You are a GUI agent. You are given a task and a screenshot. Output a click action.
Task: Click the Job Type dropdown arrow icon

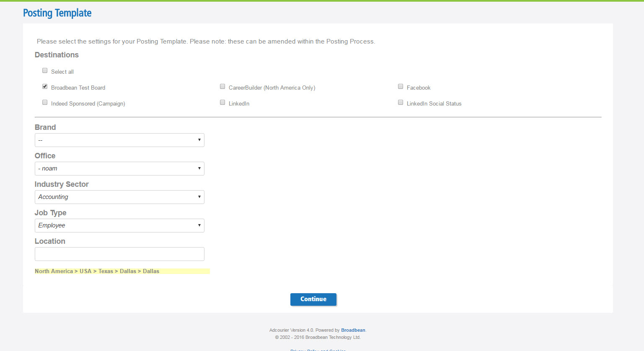click(x=199, y=225)
